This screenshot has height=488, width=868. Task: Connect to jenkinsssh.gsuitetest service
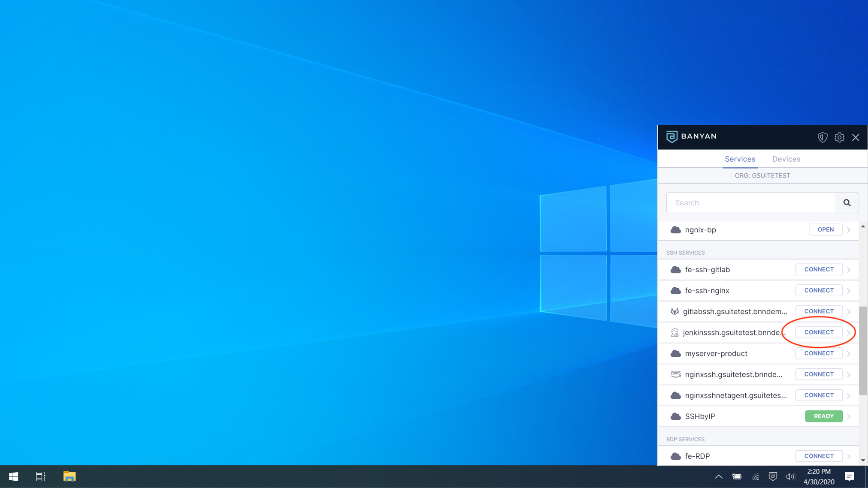(819, 332)
